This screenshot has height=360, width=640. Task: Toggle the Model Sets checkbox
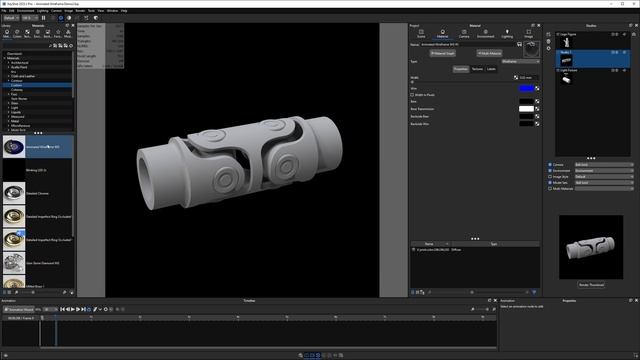tap(550, 183)
